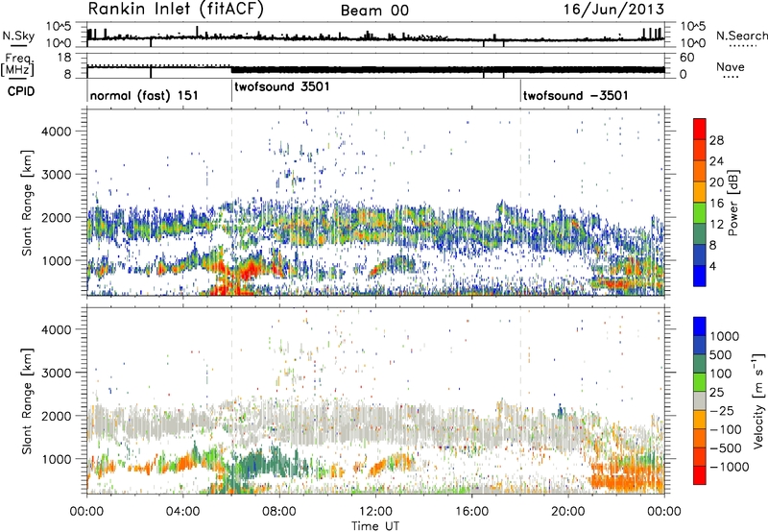Click 'Slant Range [km]' label of the velocity panel

point(26,401)
